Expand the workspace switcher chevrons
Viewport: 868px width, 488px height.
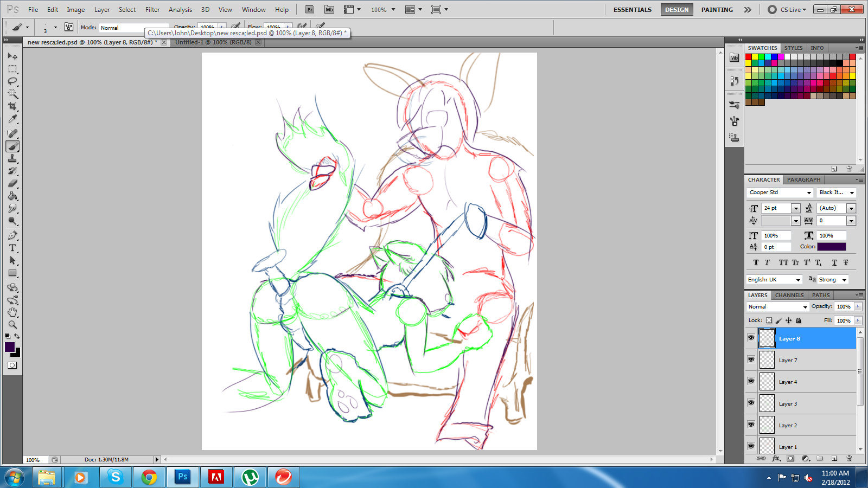coord(748,10)
